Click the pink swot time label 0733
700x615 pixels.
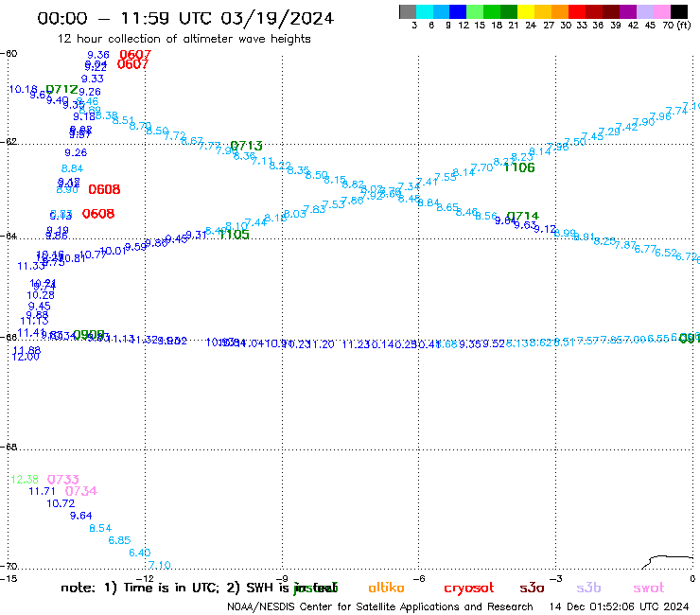(x=63, y=480)
